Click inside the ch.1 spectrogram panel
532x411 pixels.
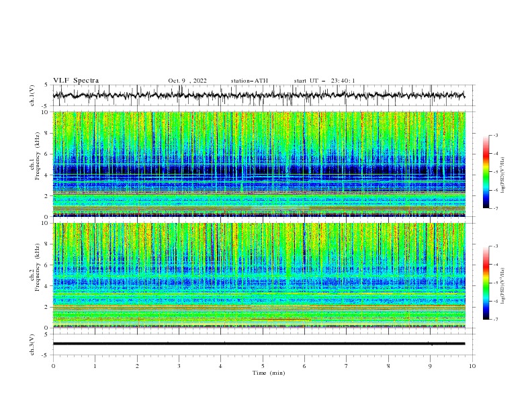pyautogui.click(x=259, y=164)
